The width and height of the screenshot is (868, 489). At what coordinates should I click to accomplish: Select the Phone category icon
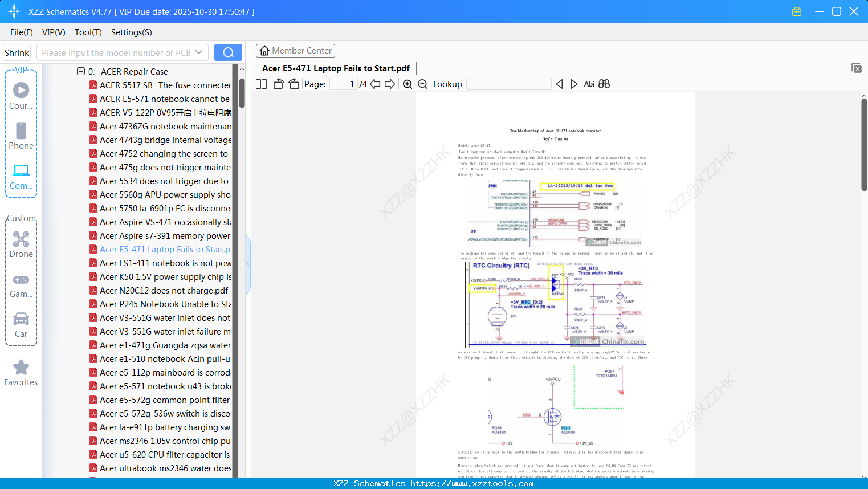point(21,136)
